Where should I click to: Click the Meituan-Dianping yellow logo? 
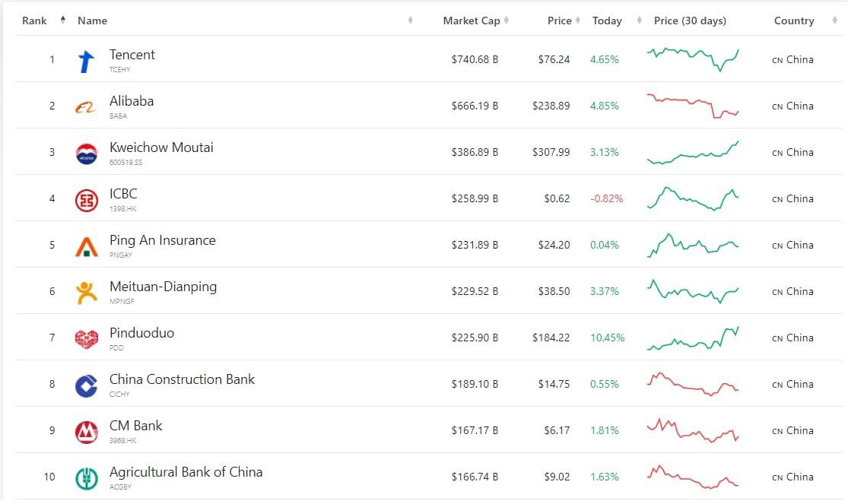coord(87,293)
